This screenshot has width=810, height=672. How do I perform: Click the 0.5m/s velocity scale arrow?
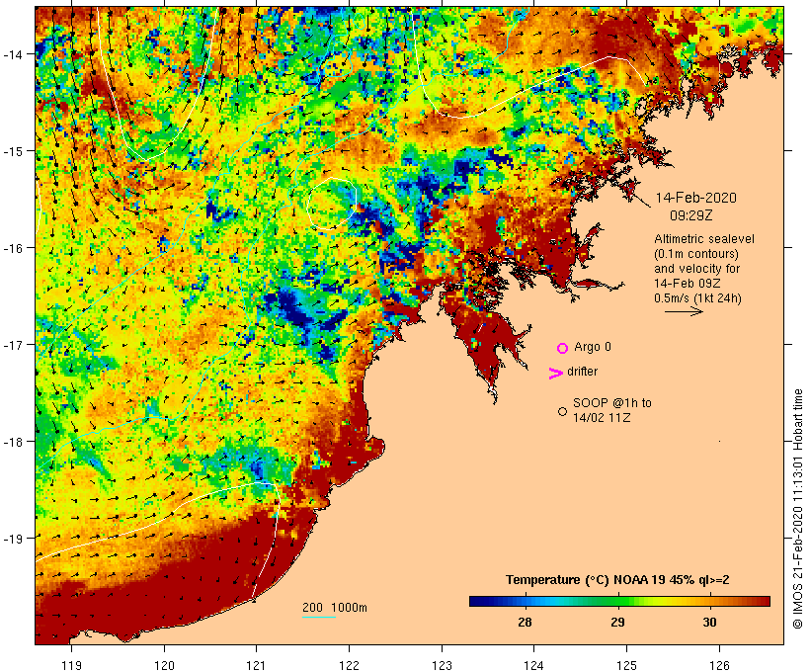pos(684,311)
